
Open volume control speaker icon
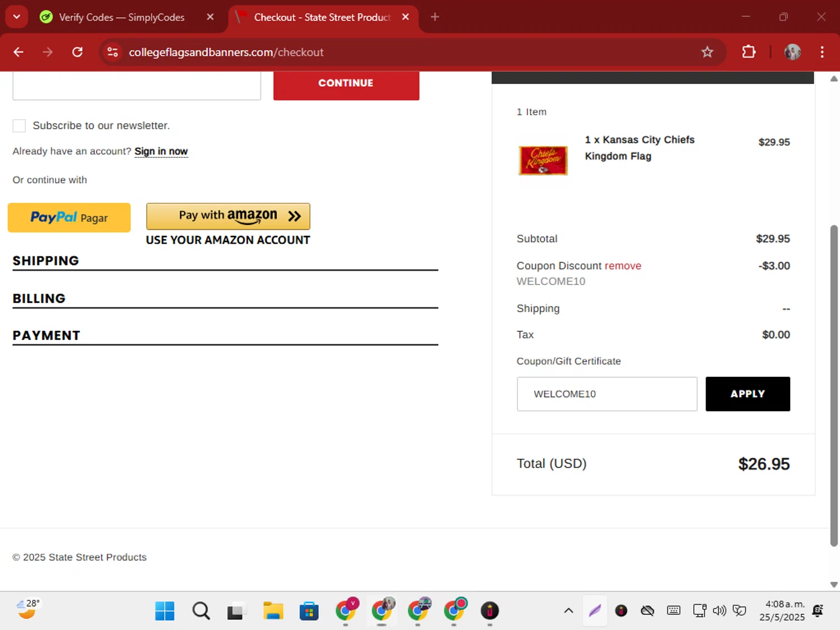click(x=720, y=610)
